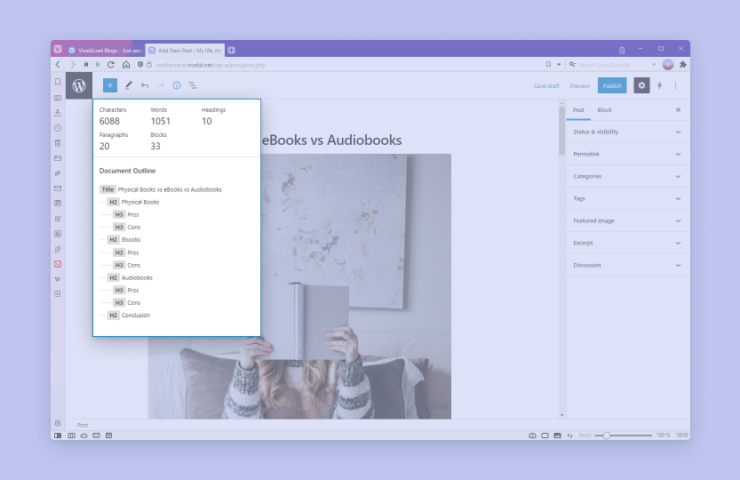
Task: Open the block list view icon
Action: 193,85
